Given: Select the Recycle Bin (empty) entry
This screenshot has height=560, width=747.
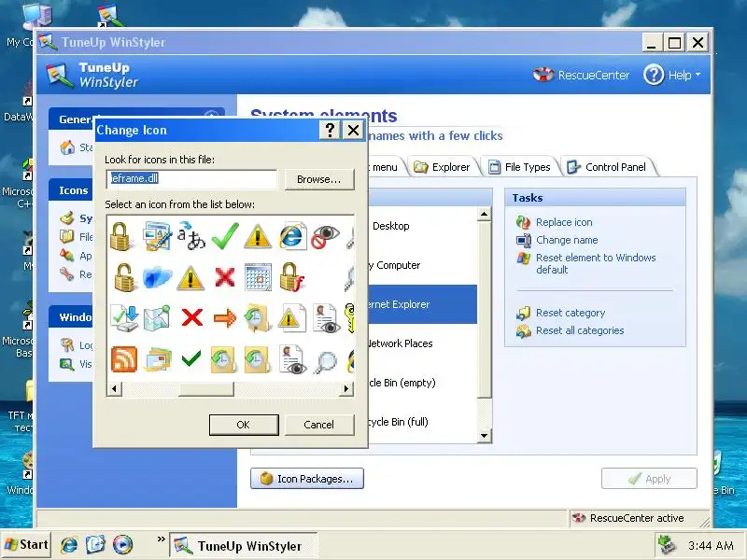Looking at the screenshot, I should (x=422, y=383).
